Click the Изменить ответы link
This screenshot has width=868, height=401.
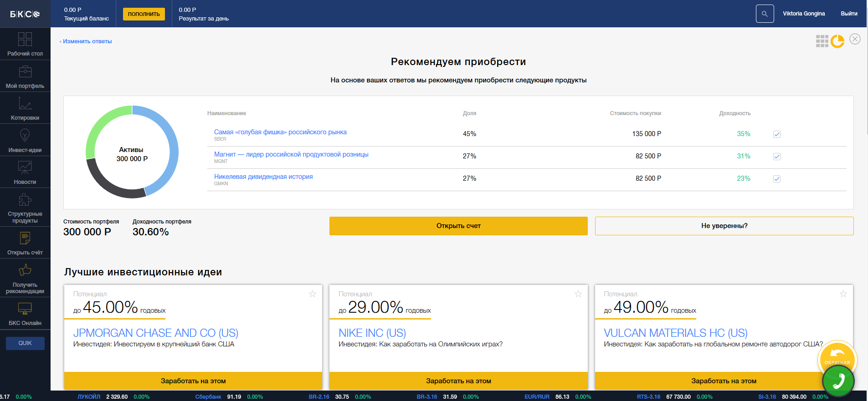click(x=86, y=41)
